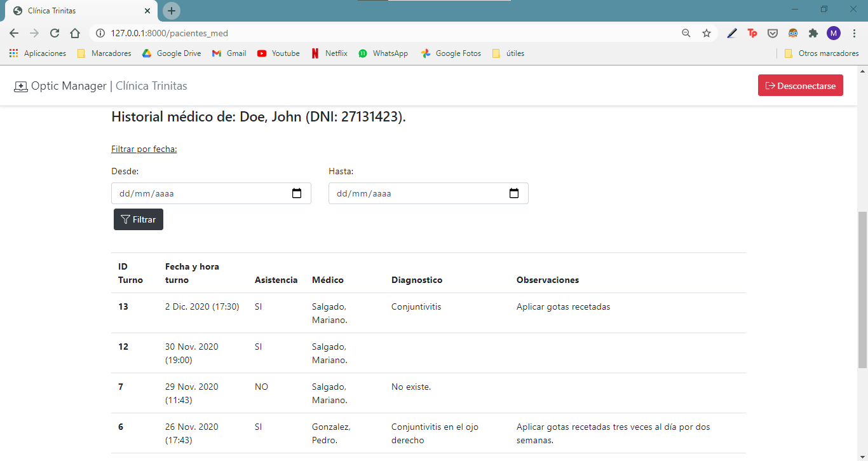Screen dimensions: 868x461
Task: Open the Aplicaciones apps grid bookmark
Action: 37,53
